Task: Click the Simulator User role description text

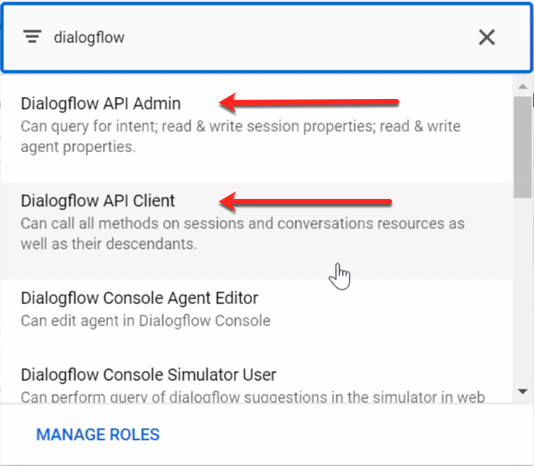Action: [253, 397]
